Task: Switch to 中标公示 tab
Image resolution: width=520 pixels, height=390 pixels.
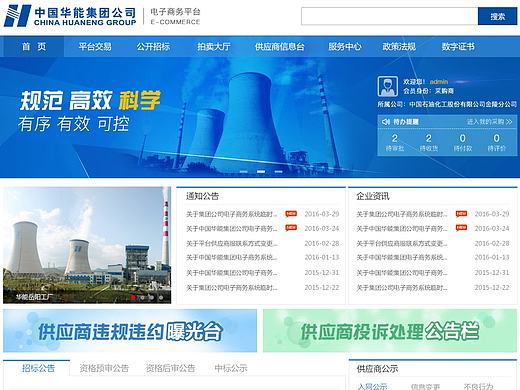Action: tap(231, 368)
